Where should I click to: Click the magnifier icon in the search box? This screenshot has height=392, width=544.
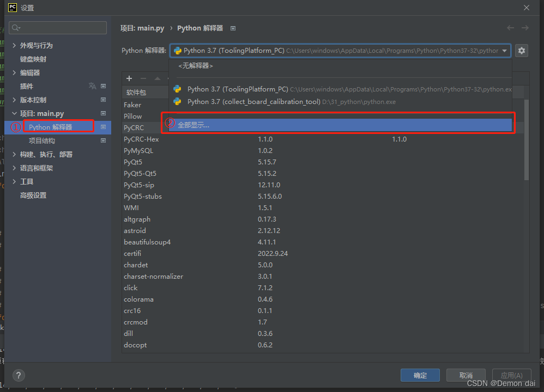click(16, 28)
